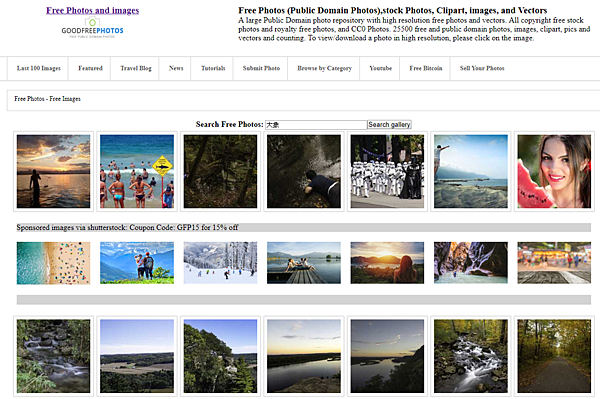The image size is (600, 399).
Task: Click the Free Photos - Free Images breadcrumb
Action: point(47,99)
